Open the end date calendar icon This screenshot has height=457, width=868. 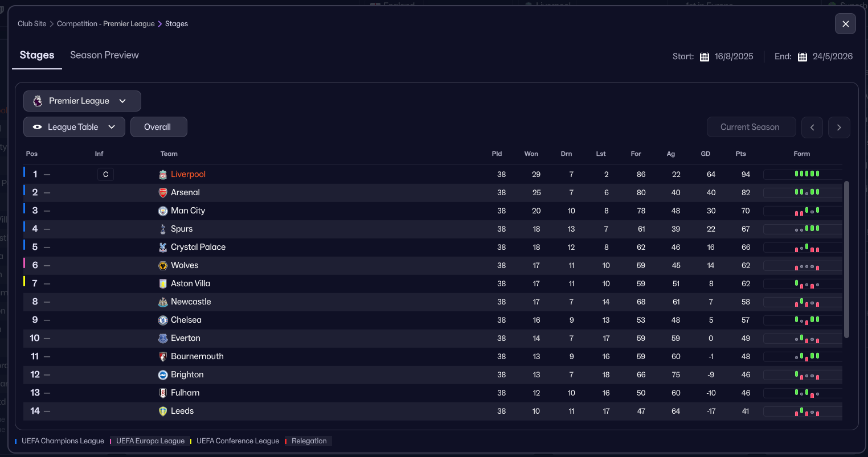click(x=803, y=57)
